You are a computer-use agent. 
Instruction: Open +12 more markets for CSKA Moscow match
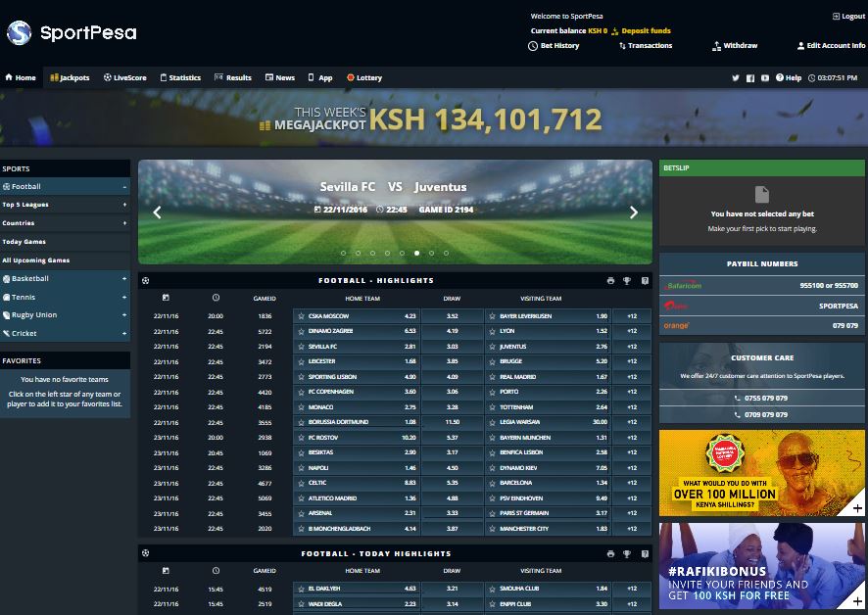(632, 316)
